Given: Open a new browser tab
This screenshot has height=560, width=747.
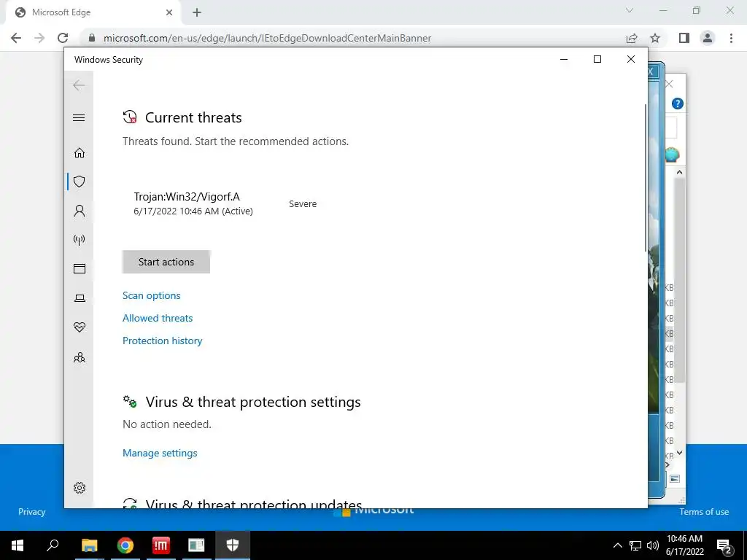Looking at the screenshot, I should click(x=197, y=13).
